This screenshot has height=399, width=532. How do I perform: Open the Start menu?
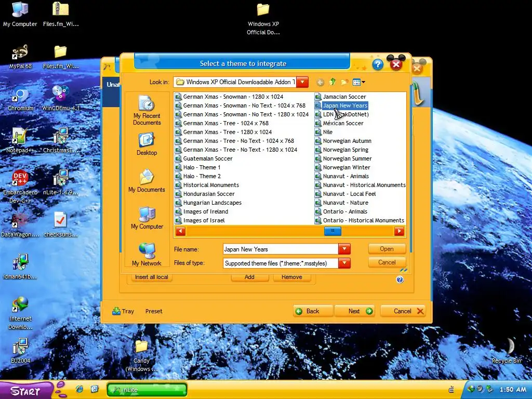coord(26,390)
